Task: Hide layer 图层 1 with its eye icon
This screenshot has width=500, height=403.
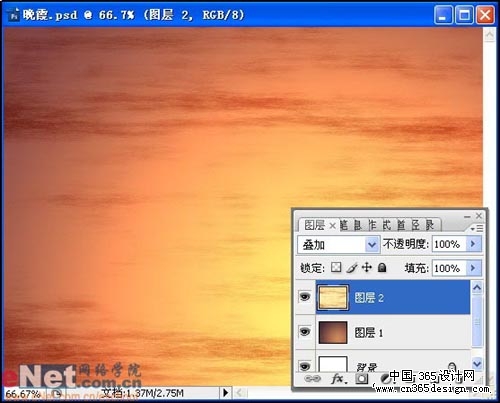Action: click(x=305, y=332)
